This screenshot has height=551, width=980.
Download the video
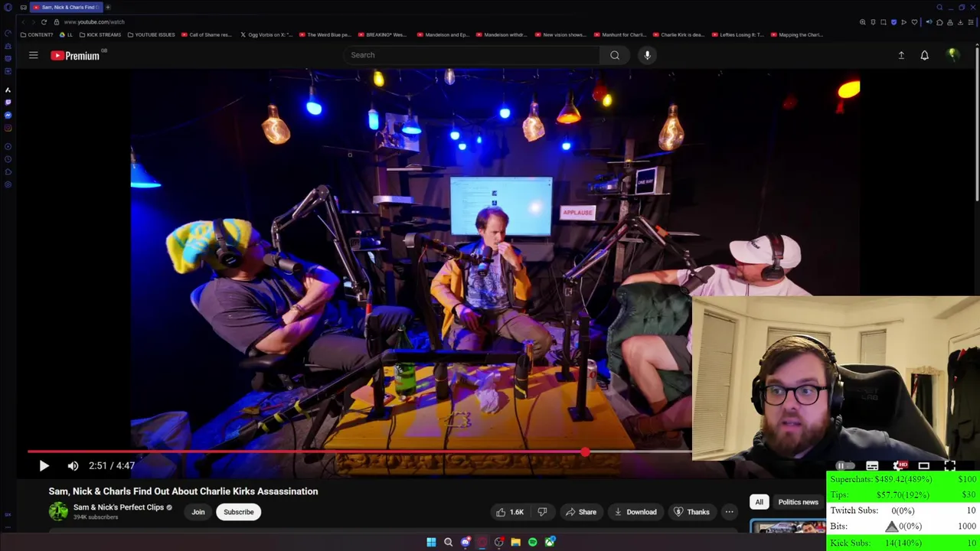[x=634, y=512]
